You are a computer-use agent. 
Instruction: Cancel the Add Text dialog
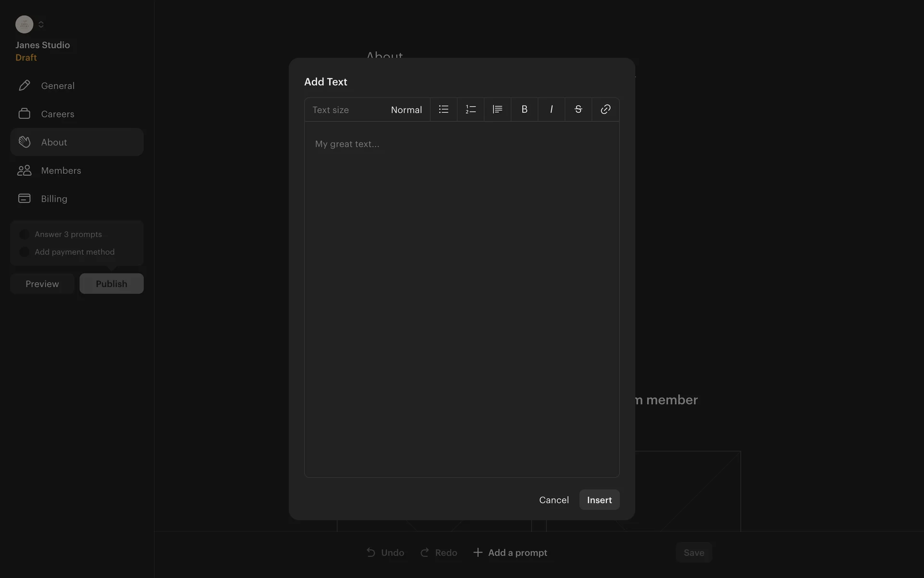pyautogui.click(x=553, y=500)
